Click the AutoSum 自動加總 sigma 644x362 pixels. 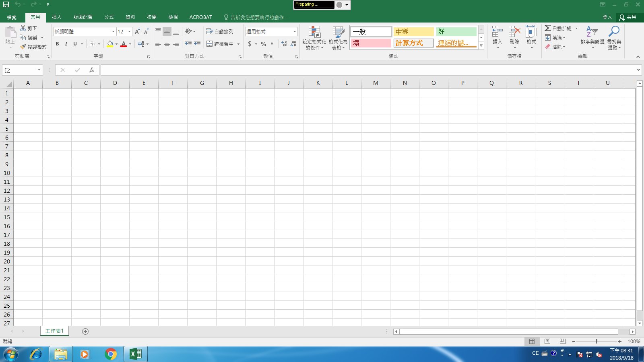[x=558, y=28]
